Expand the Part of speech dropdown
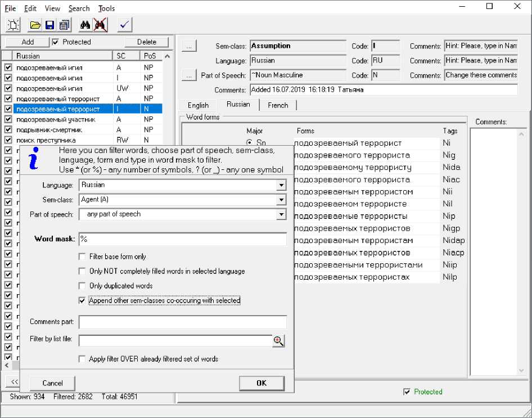 (281, 214)
